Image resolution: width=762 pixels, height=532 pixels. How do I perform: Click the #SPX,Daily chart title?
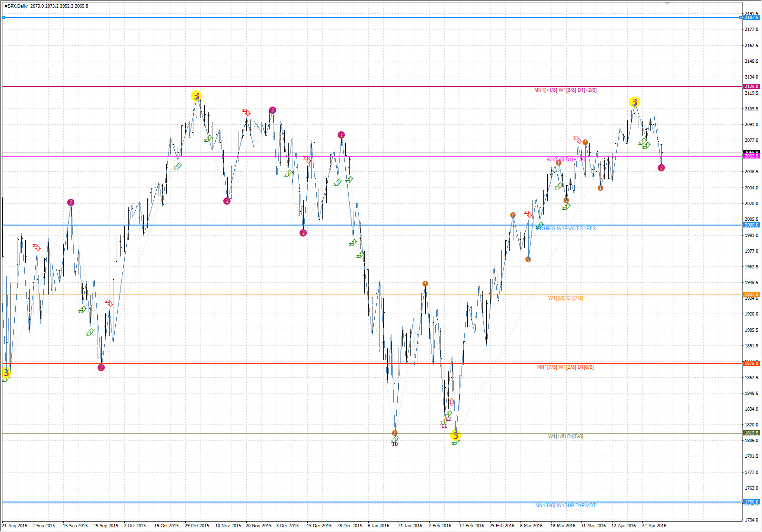(15, 6)
